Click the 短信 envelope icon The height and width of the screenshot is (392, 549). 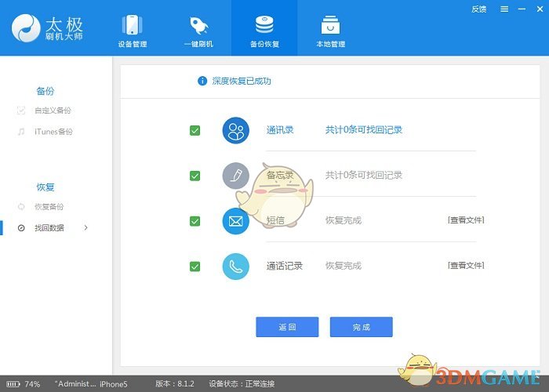[x=235, y=221]
